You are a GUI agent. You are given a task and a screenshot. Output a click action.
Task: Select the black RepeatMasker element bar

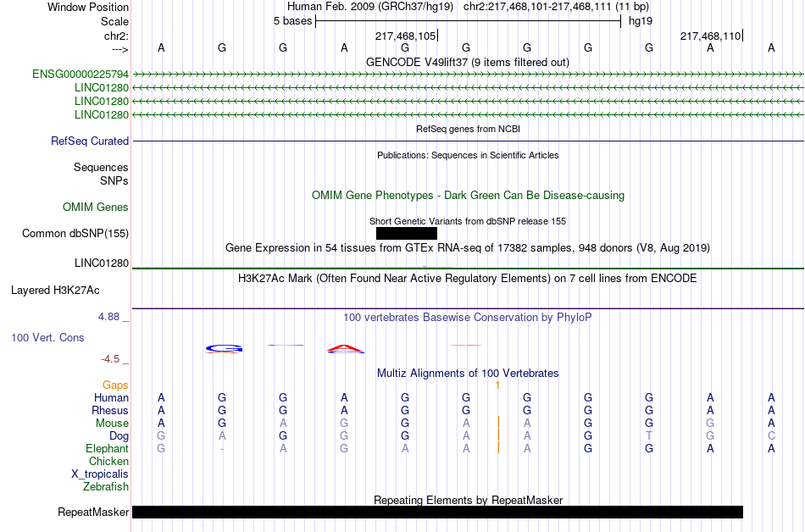pyautogui.click(x=437, y=512)
